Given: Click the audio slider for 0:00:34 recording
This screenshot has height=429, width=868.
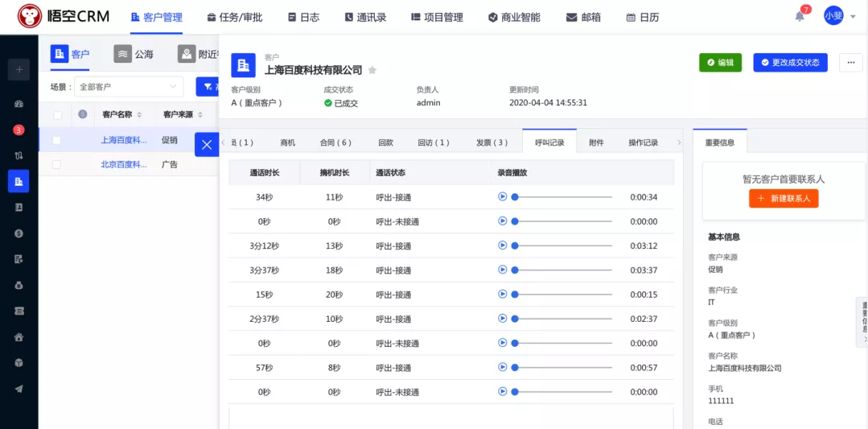Looking at the screenshot, I should click(562, 196).
